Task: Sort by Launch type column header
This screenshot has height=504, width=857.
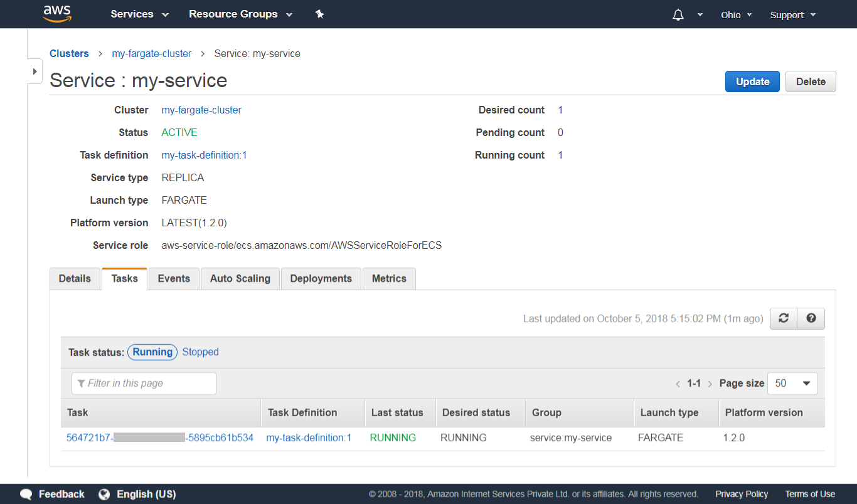Action: tap(676, 413)
